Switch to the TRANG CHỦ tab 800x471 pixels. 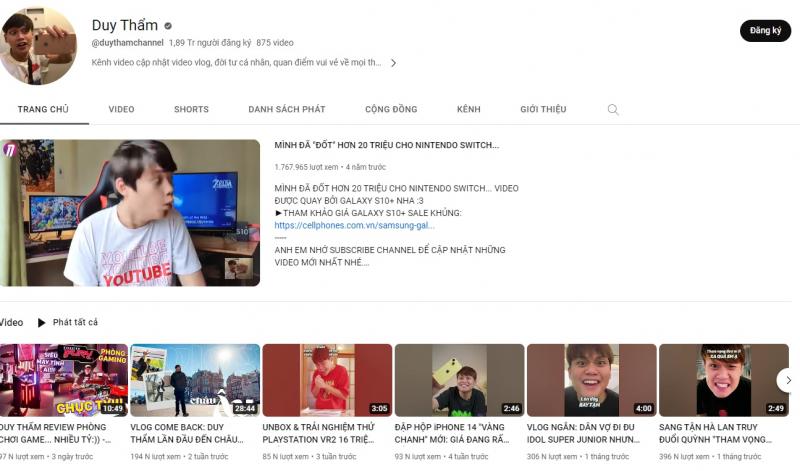click(x=43, y=109)
